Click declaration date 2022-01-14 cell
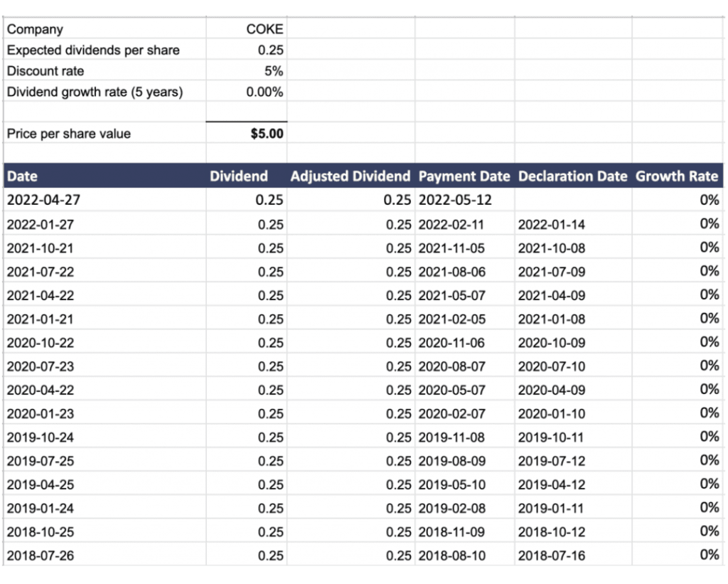Viewport: 728px width, 584px height. point(552,225)
